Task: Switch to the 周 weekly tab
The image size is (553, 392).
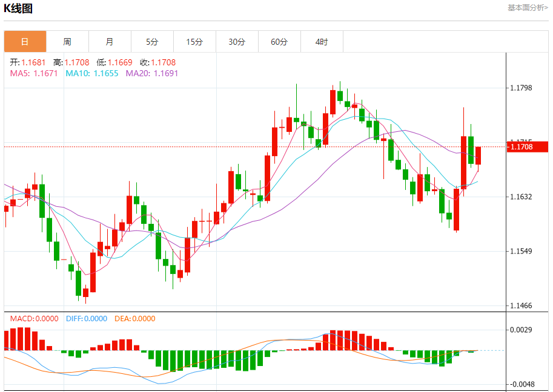Action: point(67,42)
